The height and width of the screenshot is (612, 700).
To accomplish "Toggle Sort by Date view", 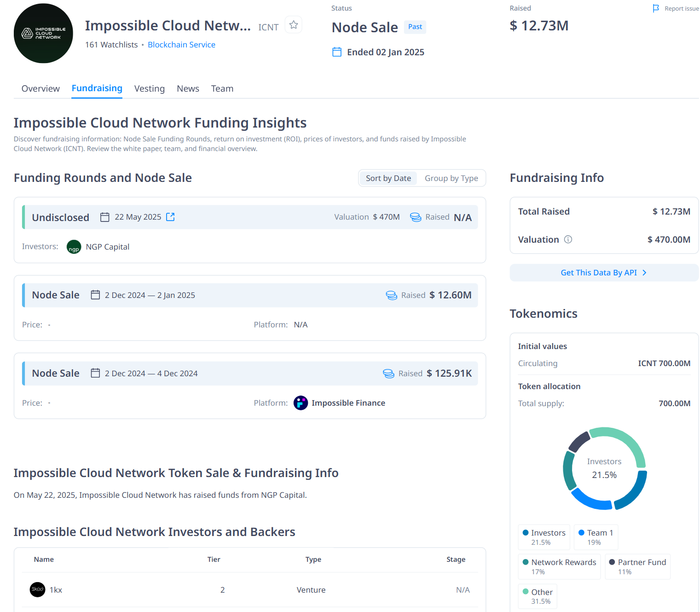I will [388, 178].
